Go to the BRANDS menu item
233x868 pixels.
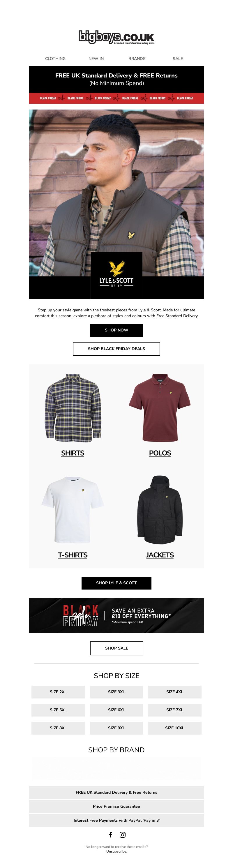[137, 59]
